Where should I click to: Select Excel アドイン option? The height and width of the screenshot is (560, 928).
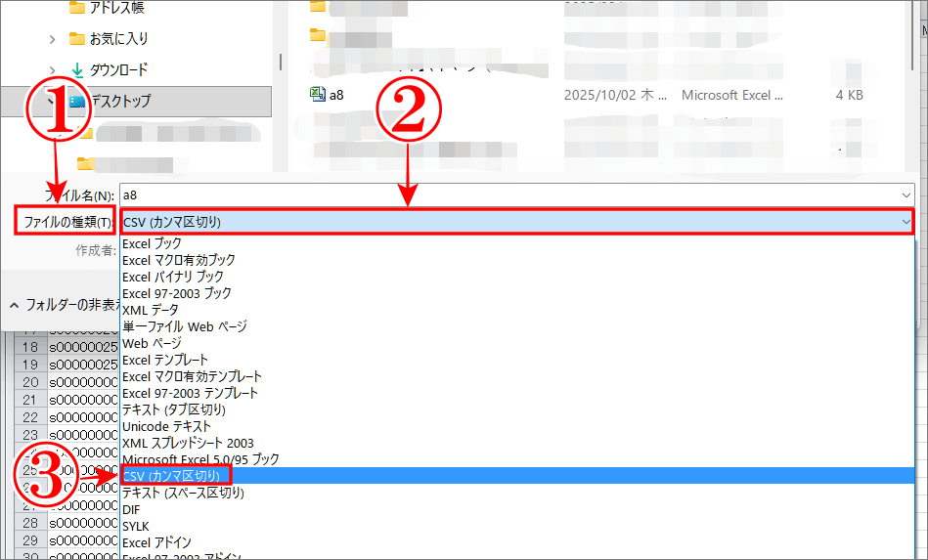click(156, 542)
